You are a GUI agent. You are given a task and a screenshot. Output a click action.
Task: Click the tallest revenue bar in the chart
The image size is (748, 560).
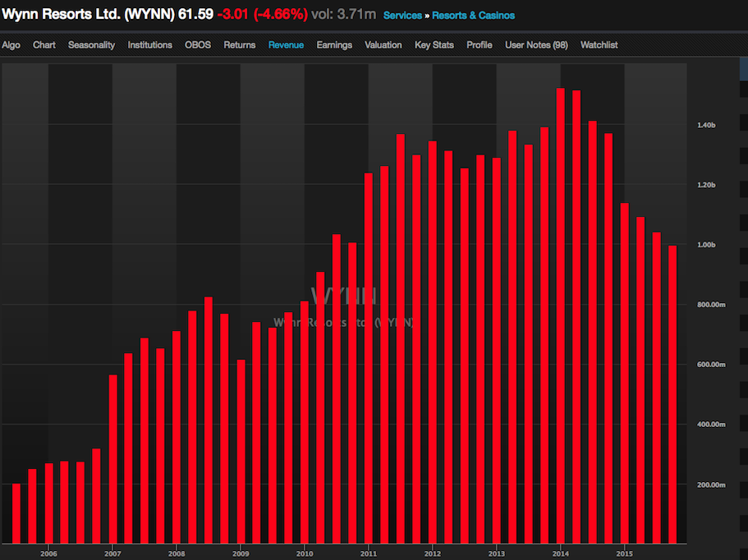[x=561, y=316]
